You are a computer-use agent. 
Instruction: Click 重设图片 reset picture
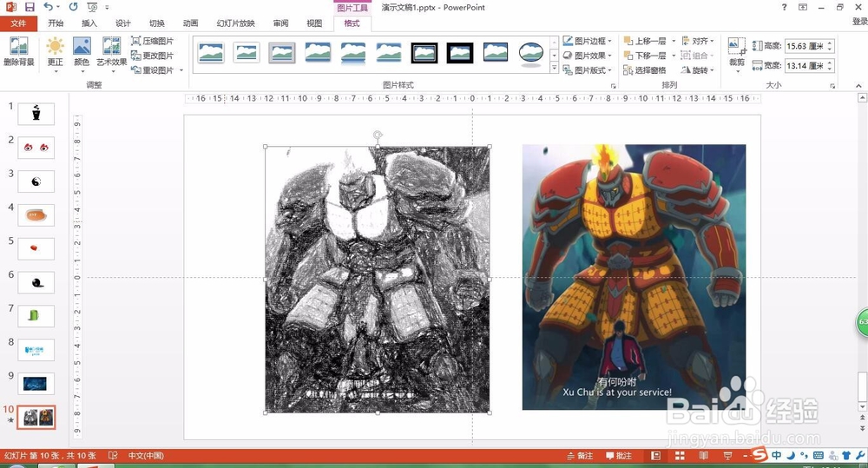[x=152, y=70]
